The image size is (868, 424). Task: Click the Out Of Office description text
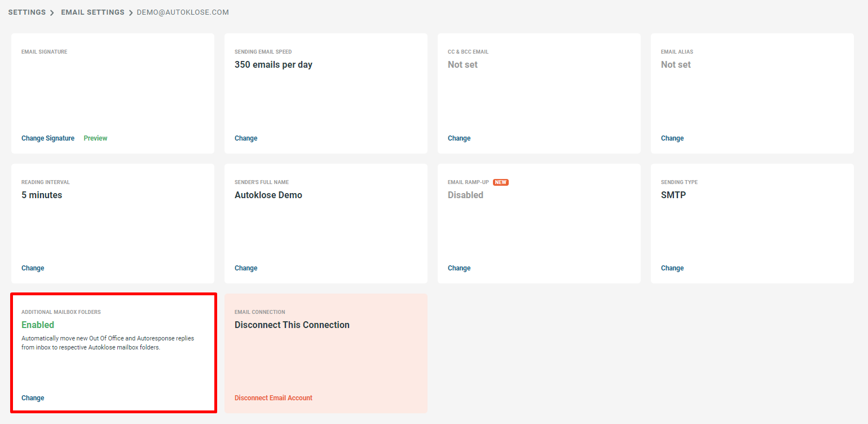coord(108,343)
